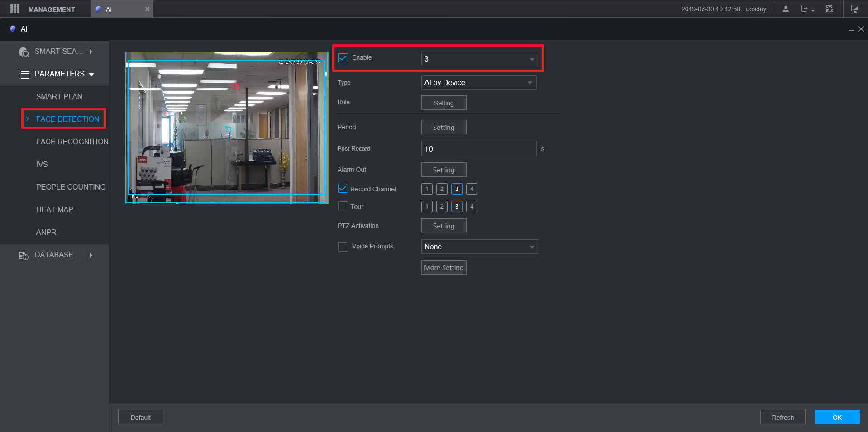Click the user account icon

(x=786, y=9)
